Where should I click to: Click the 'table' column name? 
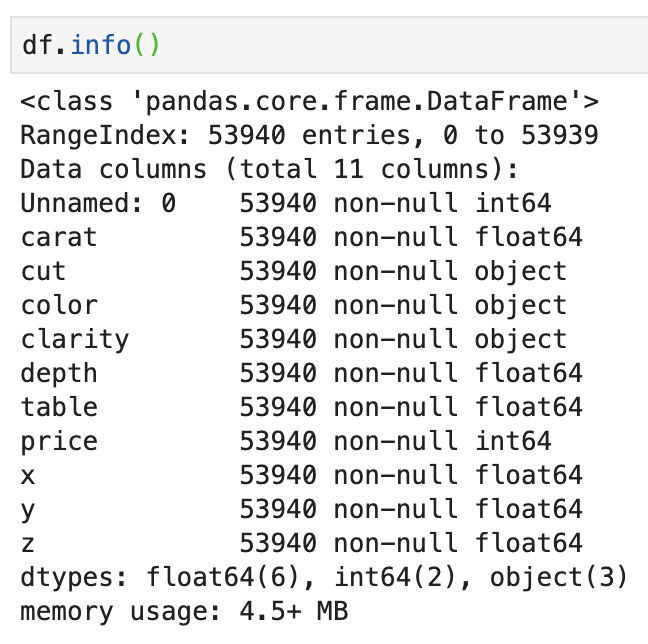(x=59, y=407)
